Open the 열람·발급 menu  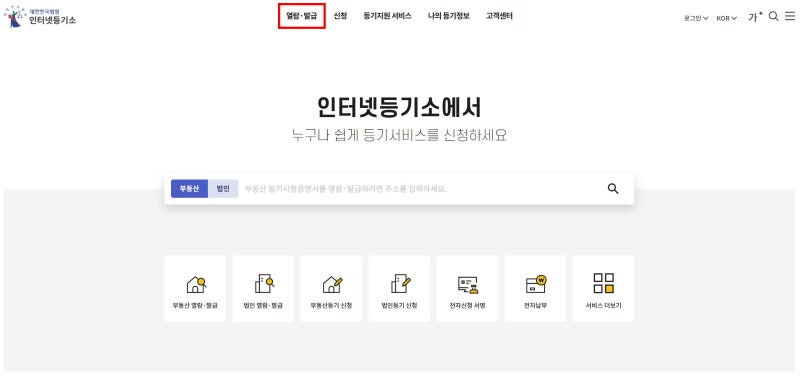(x=302, y=16)
